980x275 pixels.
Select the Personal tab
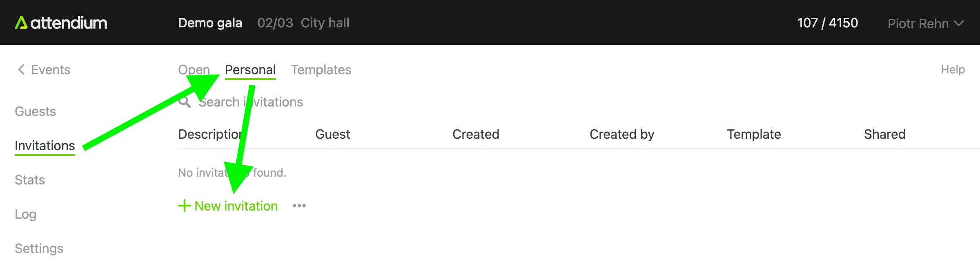point(250,70)
